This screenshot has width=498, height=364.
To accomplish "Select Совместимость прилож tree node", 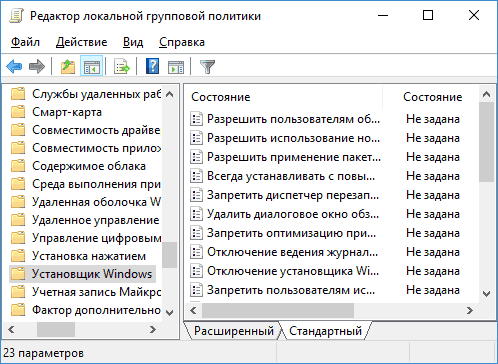I will pyautogui.click(x=97, y=148).
